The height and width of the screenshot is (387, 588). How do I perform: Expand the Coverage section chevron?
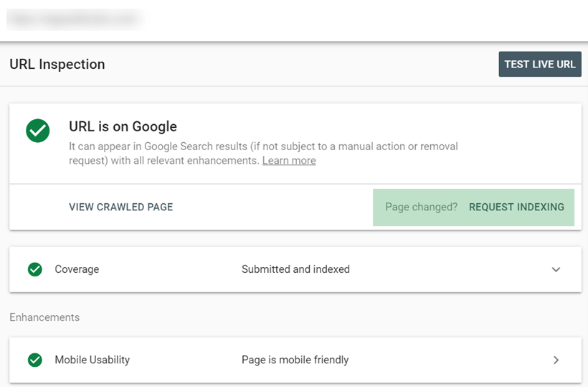pyautogui.click(x=556, y=269)
